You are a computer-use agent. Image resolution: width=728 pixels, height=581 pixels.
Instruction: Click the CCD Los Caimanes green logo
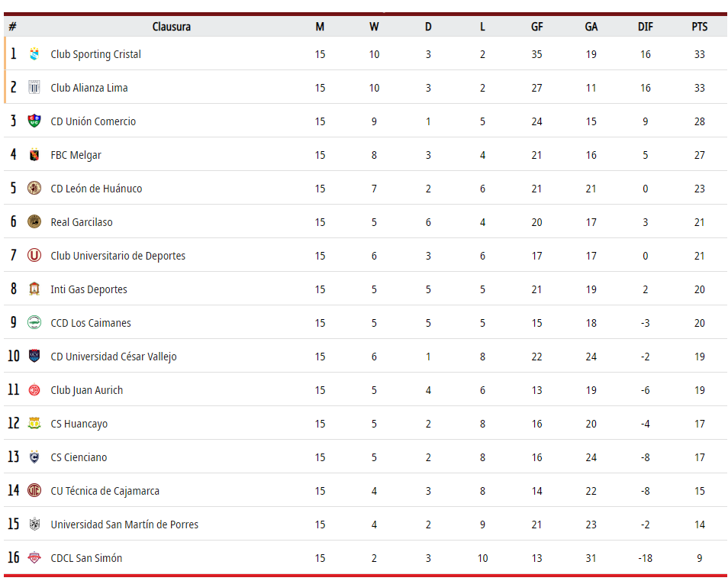34,322
